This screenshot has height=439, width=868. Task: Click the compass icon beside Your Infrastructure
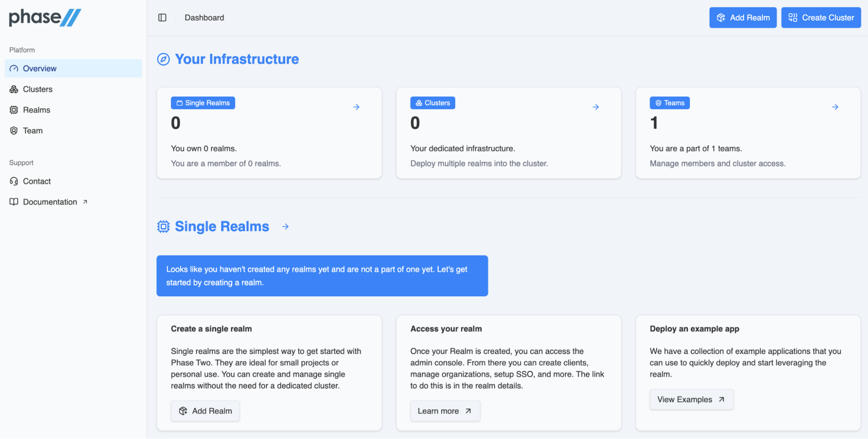(x=162, y=60)
